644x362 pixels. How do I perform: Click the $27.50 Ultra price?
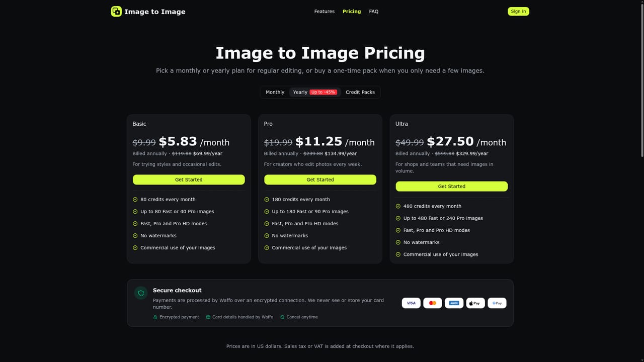coord(450,142)
